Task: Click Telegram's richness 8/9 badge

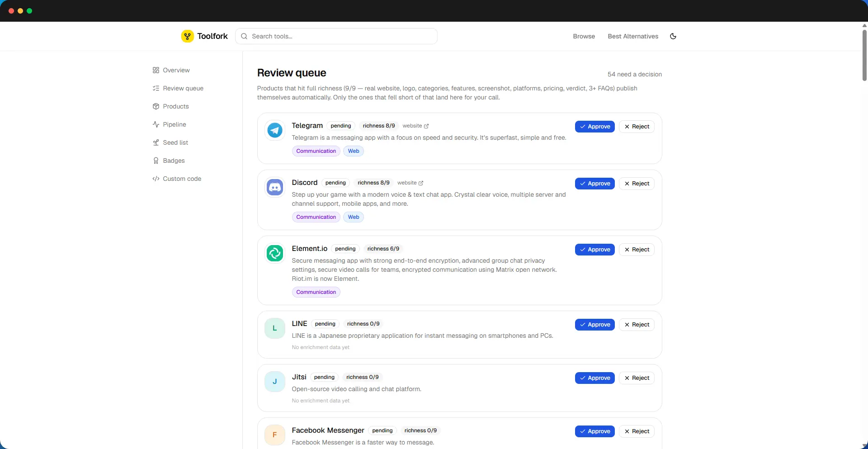Action: (379, 126)
